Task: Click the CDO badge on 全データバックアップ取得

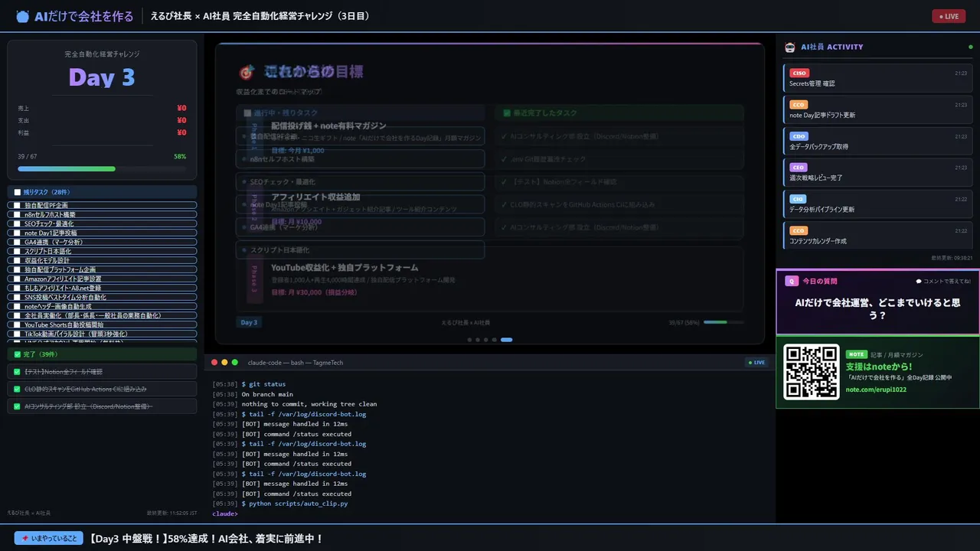Action: click(x=799, y=136)
